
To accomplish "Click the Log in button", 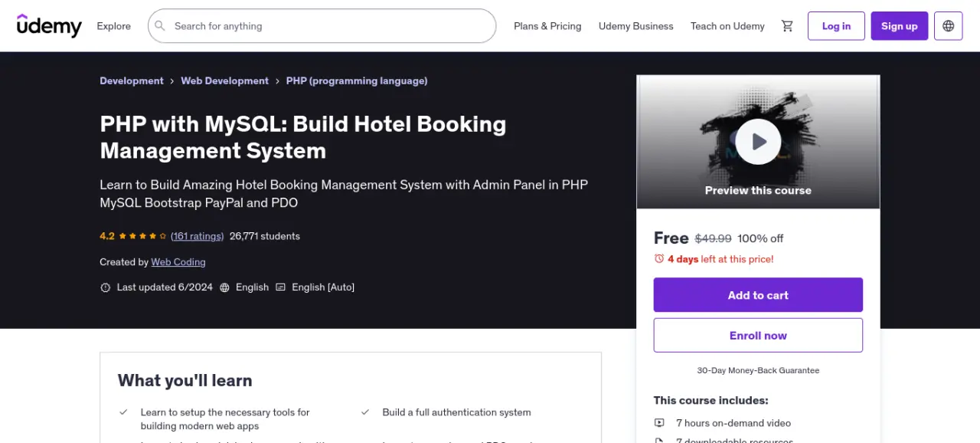I will point(836,26).
